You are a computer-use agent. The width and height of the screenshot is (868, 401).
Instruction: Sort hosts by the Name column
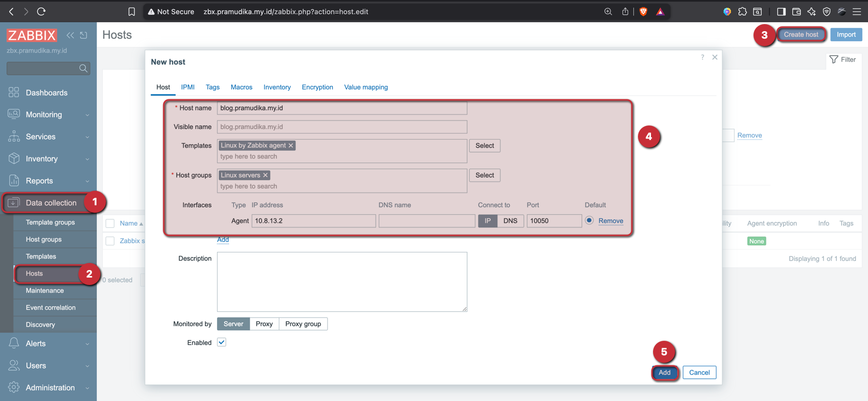tap(131, 223)
